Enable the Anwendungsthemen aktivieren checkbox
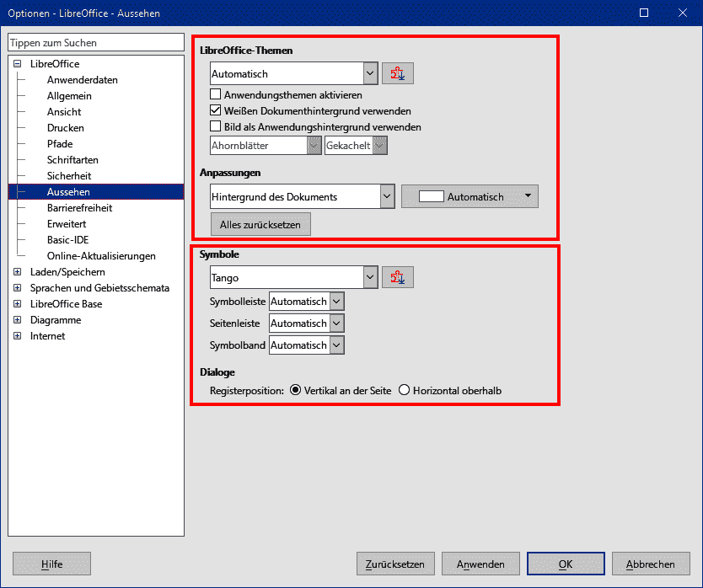Screen dimensions: 703x588 [215, 94]
